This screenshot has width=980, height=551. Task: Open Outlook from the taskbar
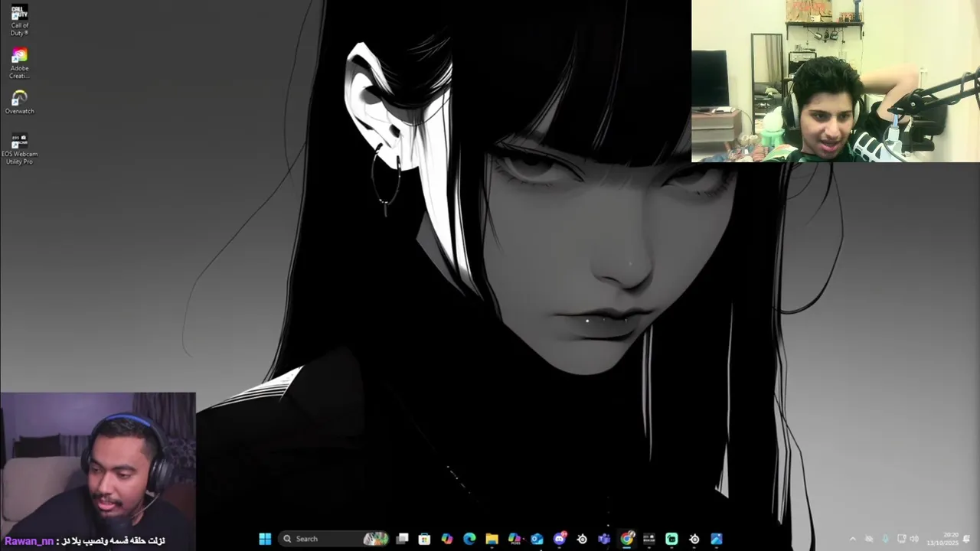click(537, 539)
